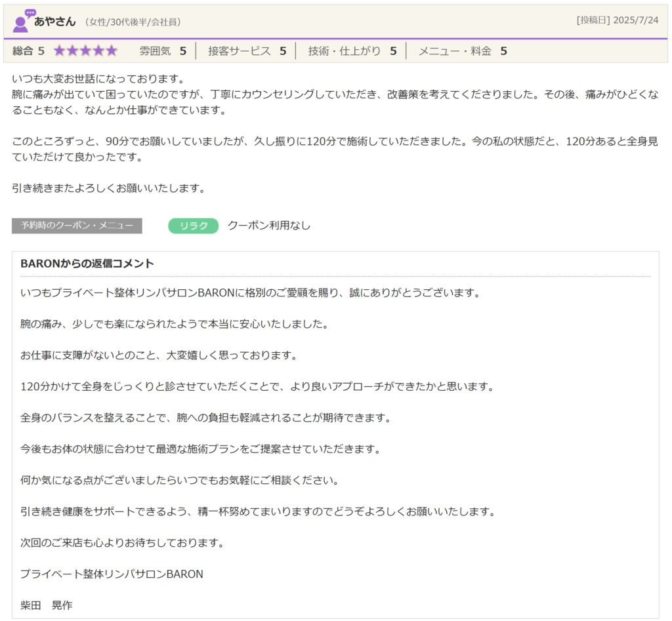Screen dimensions: 672x621
Task: Click the 投稿日 2025/7/24 date
Action: [x=617, y=20]
